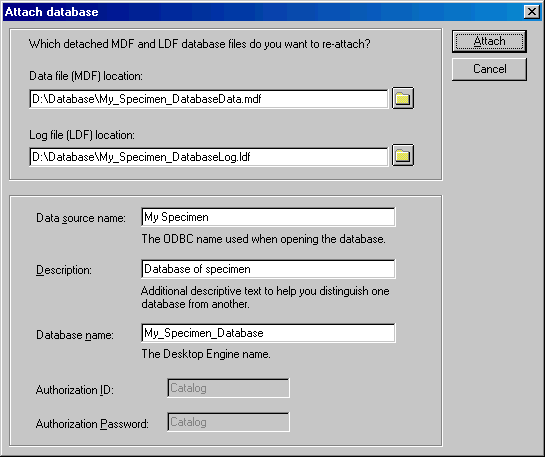Screen dimensions: 545x457
Task: Click the Database name input box
Action: (x=268, y=333)
